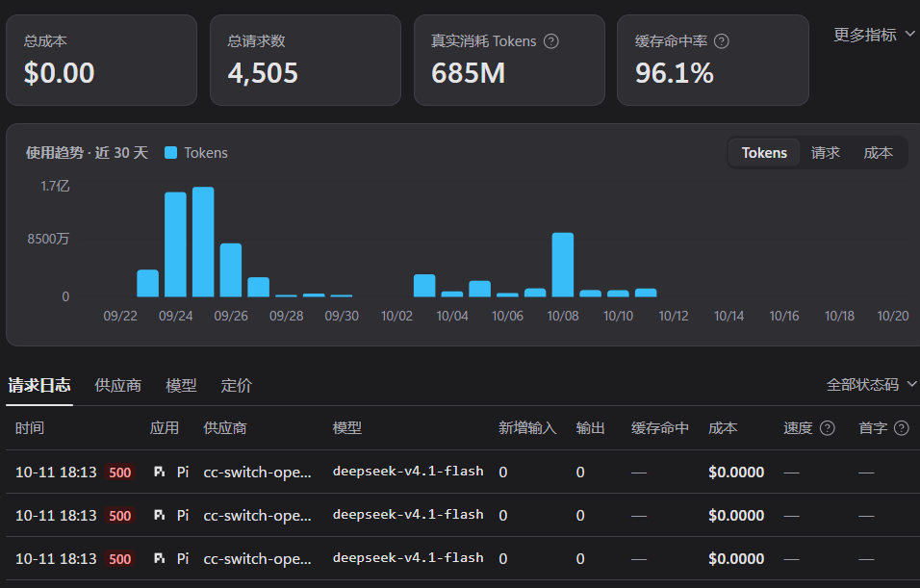Click the tallest bar in the Tokens chart

203,242
